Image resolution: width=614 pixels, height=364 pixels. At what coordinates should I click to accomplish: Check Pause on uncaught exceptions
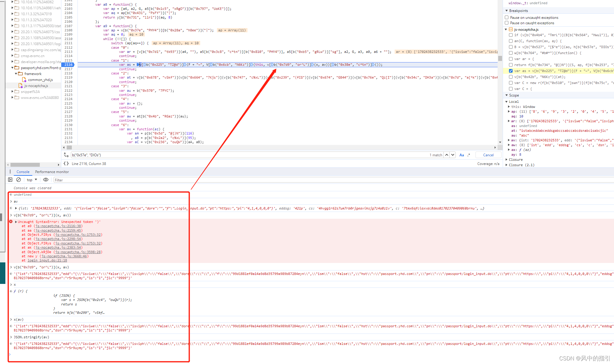point(507,17)
